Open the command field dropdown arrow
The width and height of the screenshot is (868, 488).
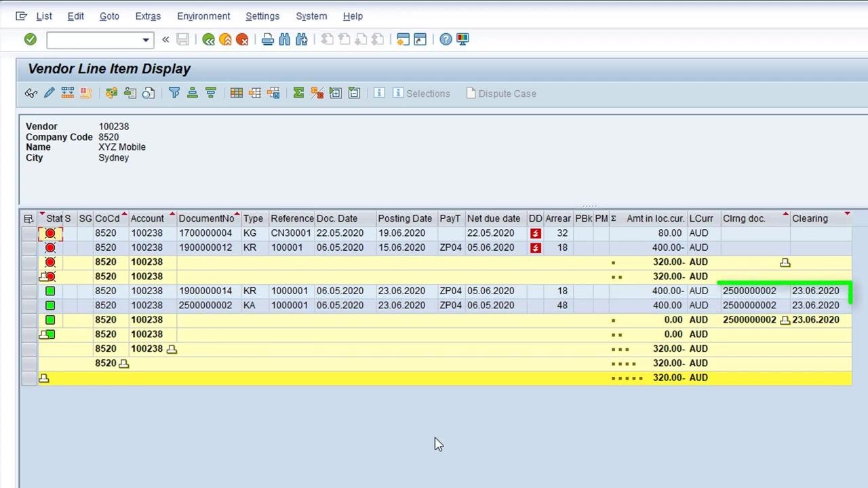coord(145,40)
